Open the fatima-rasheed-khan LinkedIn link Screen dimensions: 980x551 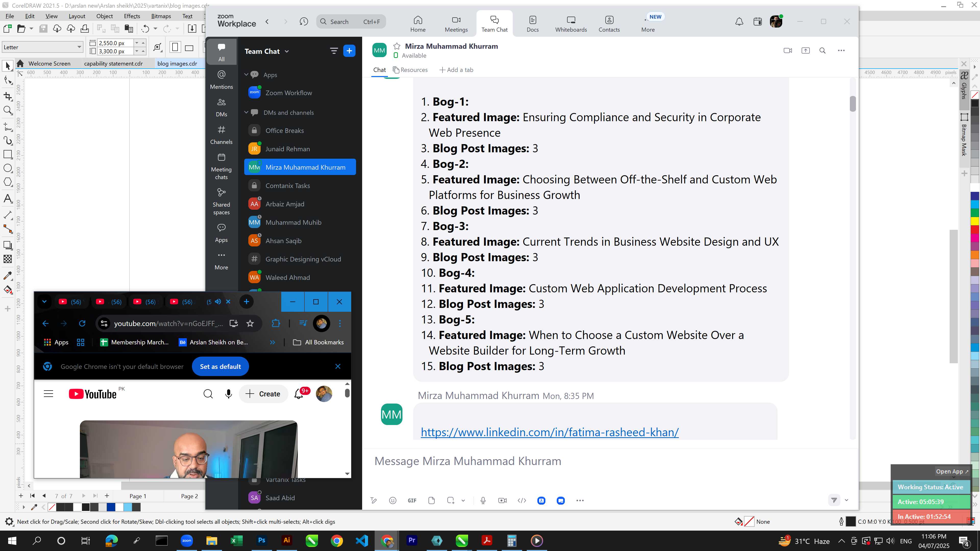point(549,432)
